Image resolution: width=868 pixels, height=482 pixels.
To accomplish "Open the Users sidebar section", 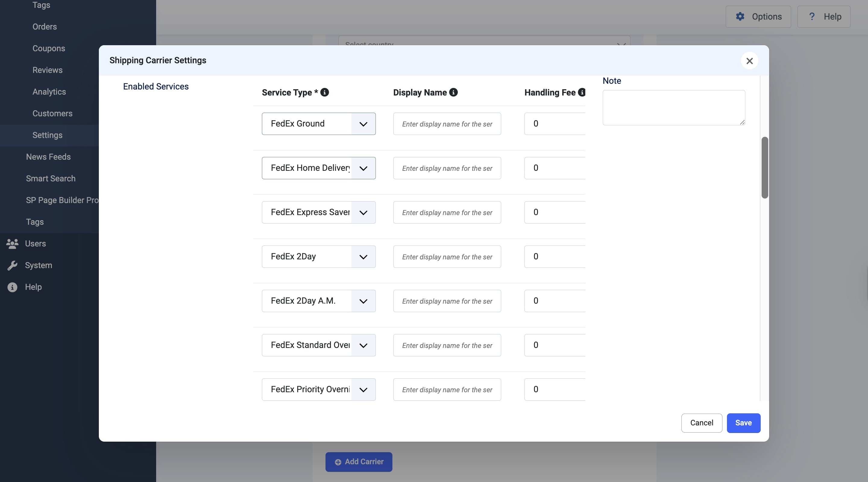I will [x=35, y=243].
